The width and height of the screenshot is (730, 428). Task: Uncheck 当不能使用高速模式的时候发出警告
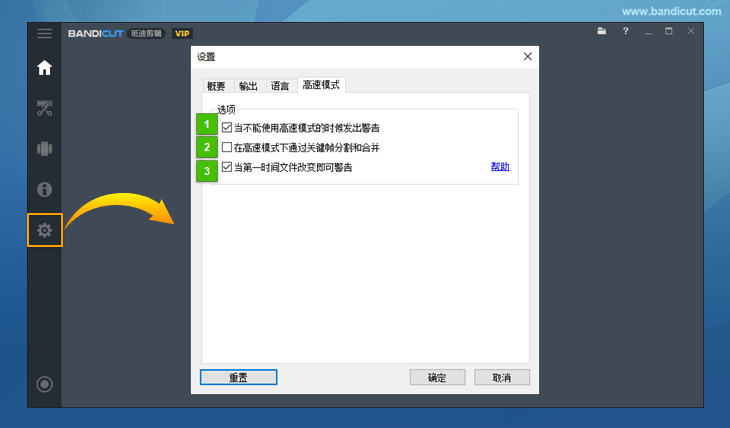point(227,127)
